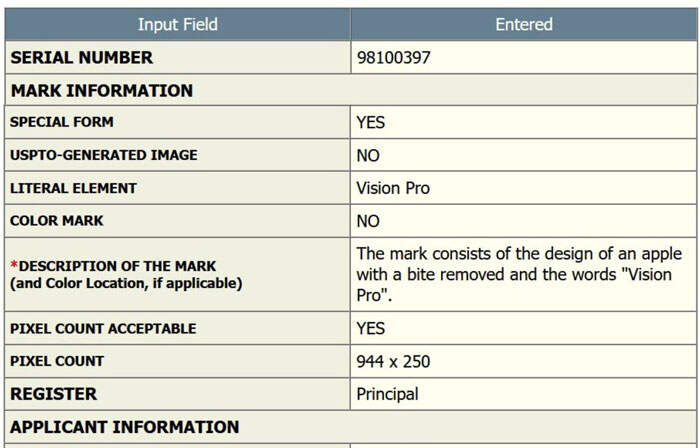This screenshot has height=448, width=700.
Task: Click the "Principal" register value
Action: 387,394
